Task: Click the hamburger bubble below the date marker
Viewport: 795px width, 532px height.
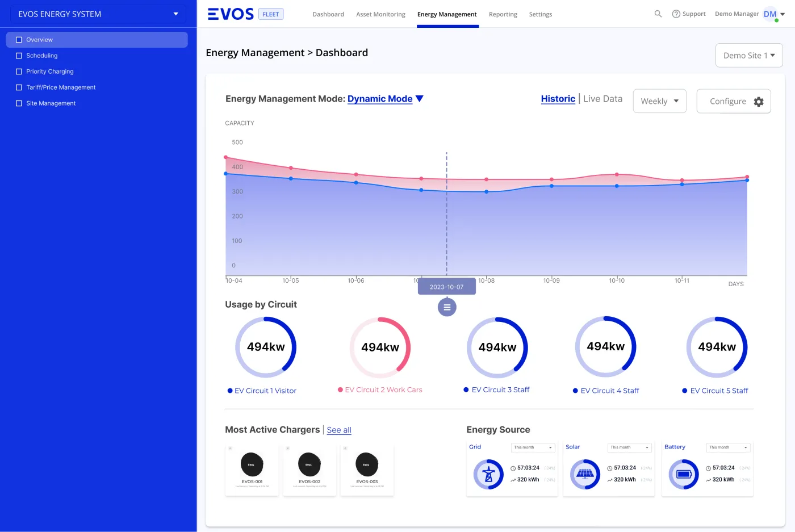Action: 447,307
